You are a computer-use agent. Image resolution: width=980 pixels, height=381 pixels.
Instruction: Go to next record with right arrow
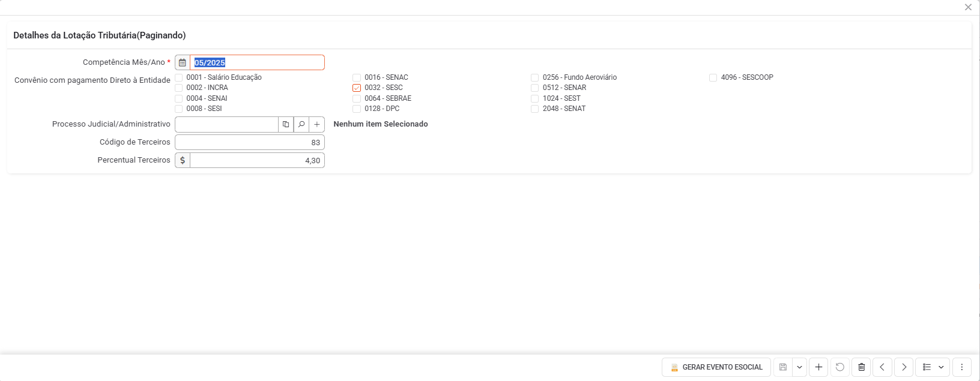(904, 367)
